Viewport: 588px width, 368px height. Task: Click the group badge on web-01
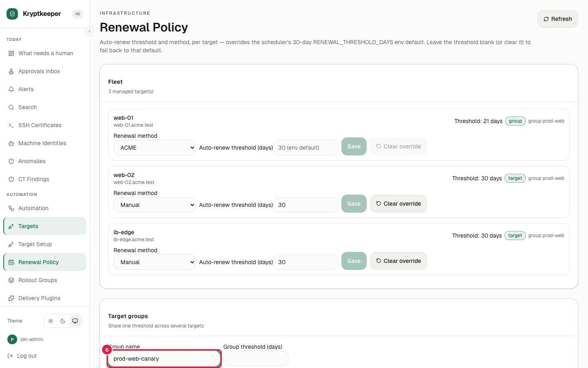point(515,121)
